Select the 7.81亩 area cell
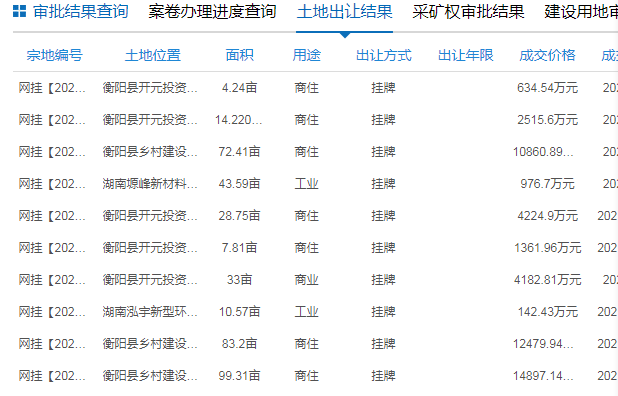 239,248
